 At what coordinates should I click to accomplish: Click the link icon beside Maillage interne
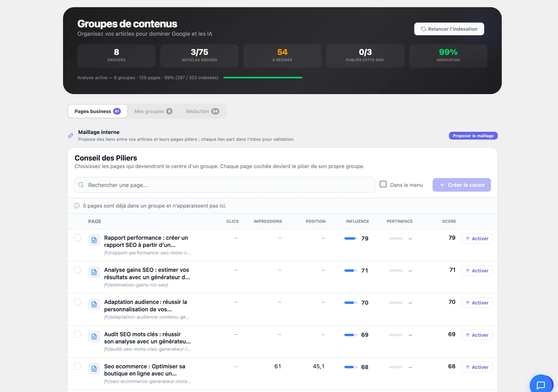(70, 136)
